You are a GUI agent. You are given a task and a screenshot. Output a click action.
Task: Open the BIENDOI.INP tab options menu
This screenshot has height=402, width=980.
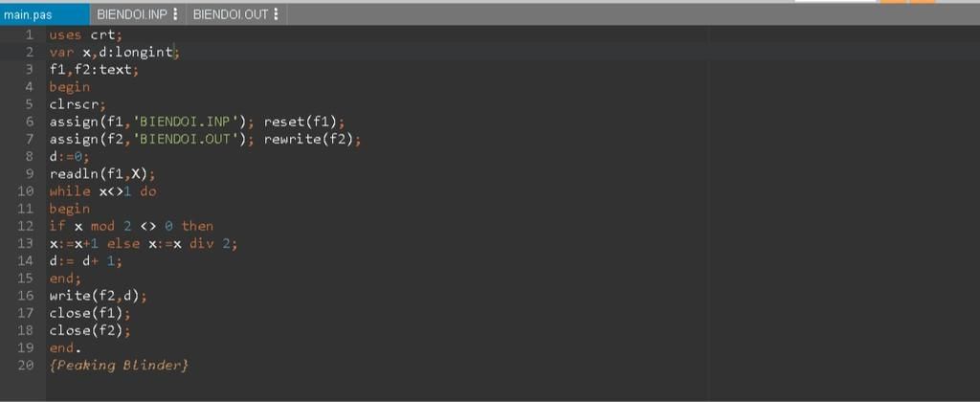[175, 14]
